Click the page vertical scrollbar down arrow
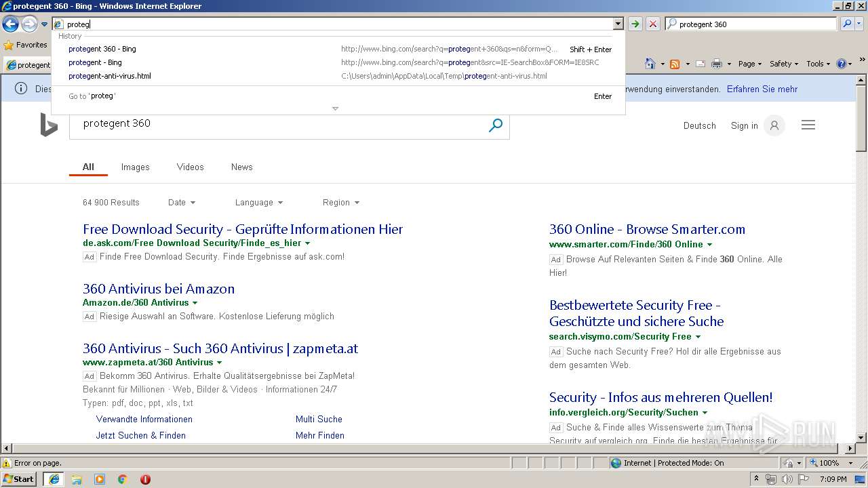868x488 pixels. coord(861,438)
